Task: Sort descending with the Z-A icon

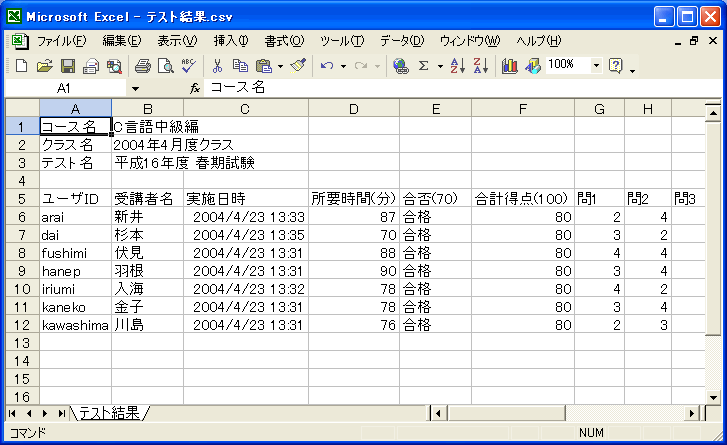Action: click(x=481, y=66)
